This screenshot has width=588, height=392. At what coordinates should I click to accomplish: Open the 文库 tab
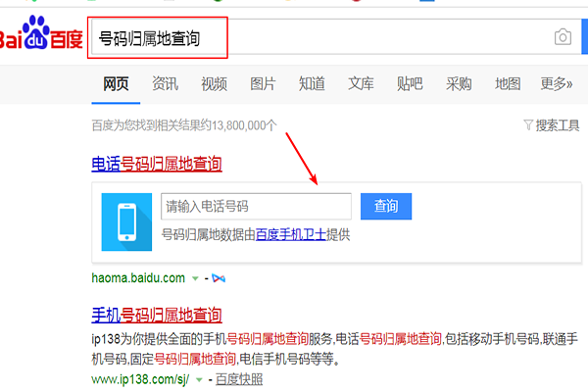(x=361, y=83)
